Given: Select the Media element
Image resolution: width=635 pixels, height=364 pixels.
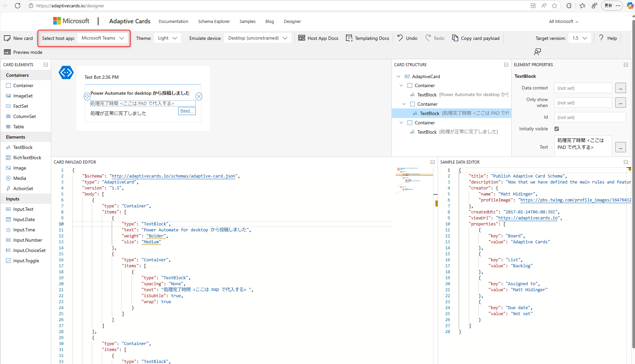Looking at the screenshot, I should (x=26, y=178).
